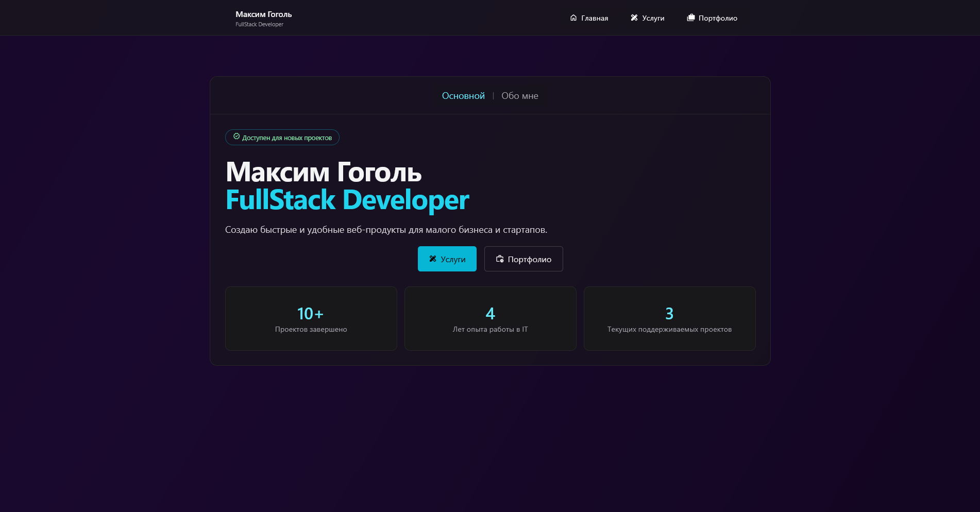Click the briefcase icon inside outlined Портфолио button
Image resolution: width=980 pixels, height=512 pixels.
point(500,259)
